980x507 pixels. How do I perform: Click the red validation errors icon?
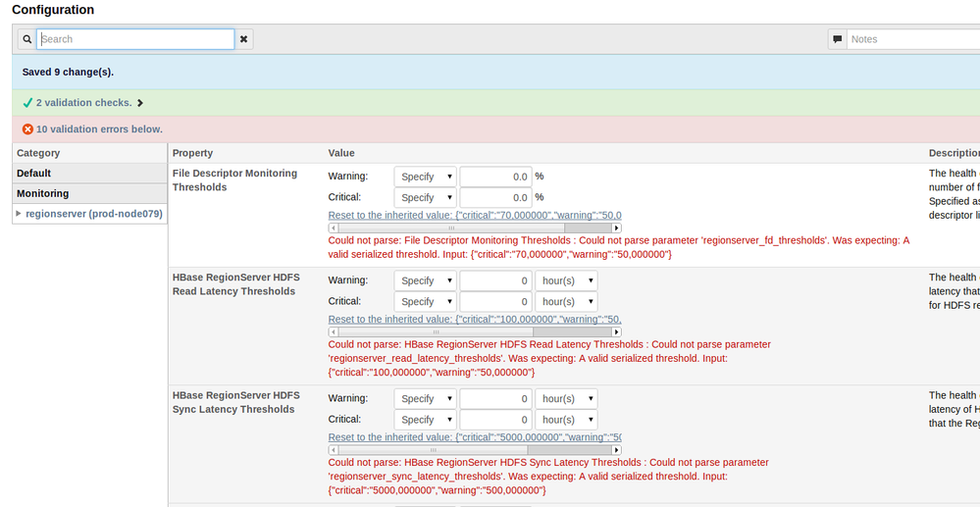tap(27, 129)
